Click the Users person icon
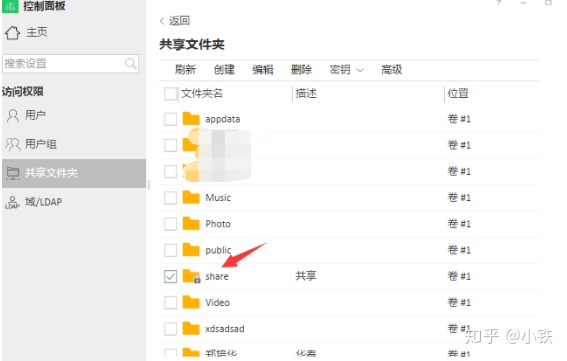This screenshot has height=361, width=567. pyautogui.click(x=13, y=116)
